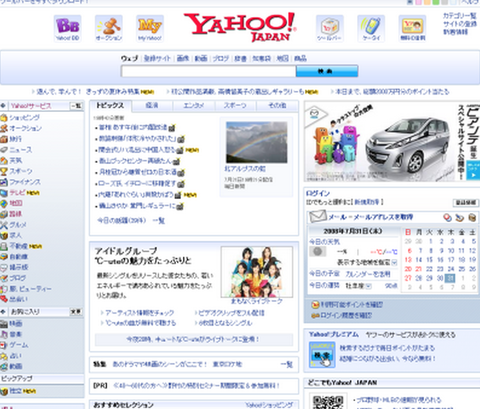480x409 pixels.
Task: Open ショッピング bag icon in services sidebar
Action: tap(4, 118)
